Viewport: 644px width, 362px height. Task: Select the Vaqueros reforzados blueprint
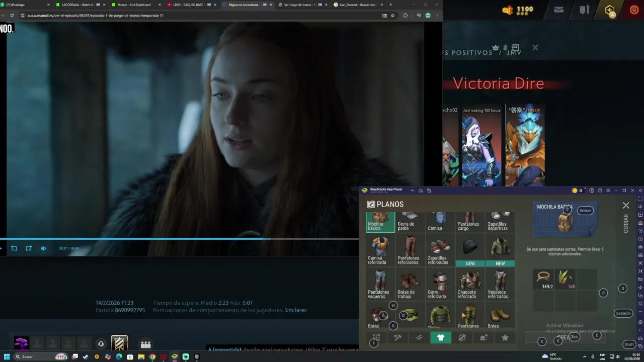pos(500,285)
